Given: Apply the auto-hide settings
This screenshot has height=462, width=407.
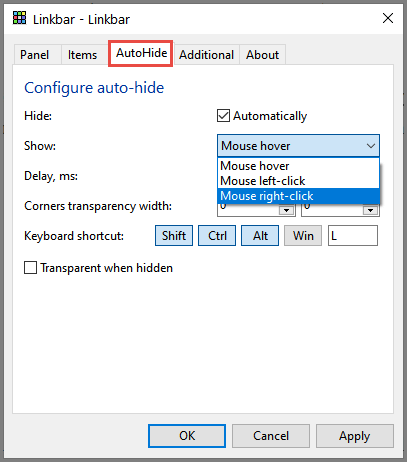Looking at the screenshot, I should point(355,436).
